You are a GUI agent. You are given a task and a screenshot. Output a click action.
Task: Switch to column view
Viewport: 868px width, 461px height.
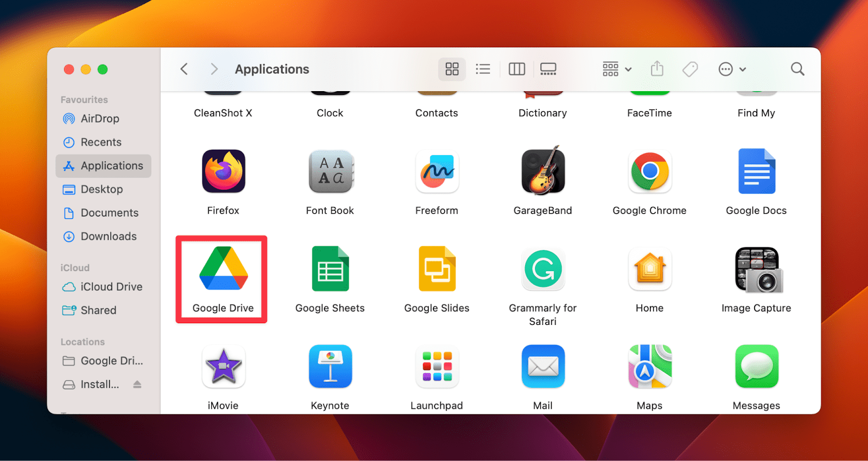516,69
